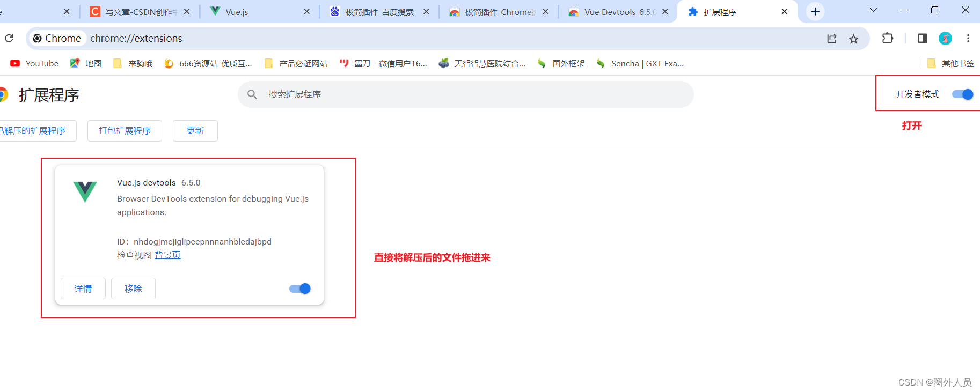
Task: Focus the 搜索扩展程序 search field
Action: (466, 94)
